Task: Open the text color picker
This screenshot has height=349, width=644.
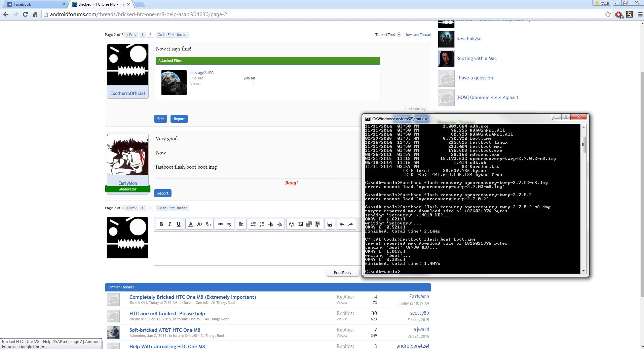Action: (191, 224)
